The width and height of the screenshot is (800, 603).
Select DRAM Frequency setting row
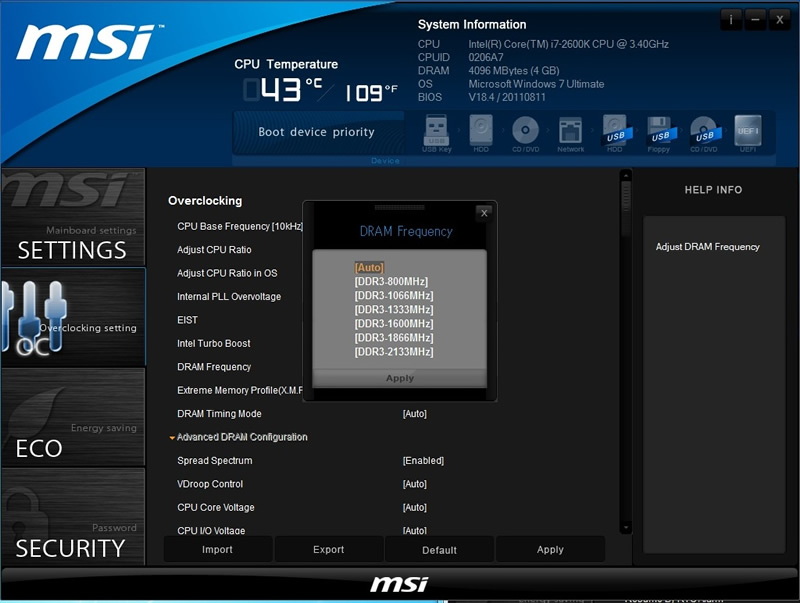pos(214,367)
